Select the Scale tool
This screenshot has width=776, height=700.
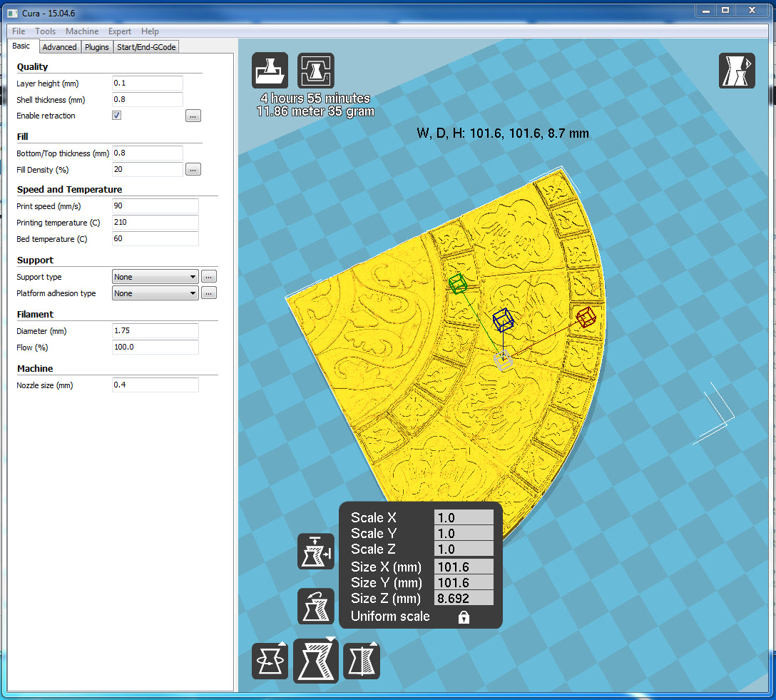coord(316,661)
